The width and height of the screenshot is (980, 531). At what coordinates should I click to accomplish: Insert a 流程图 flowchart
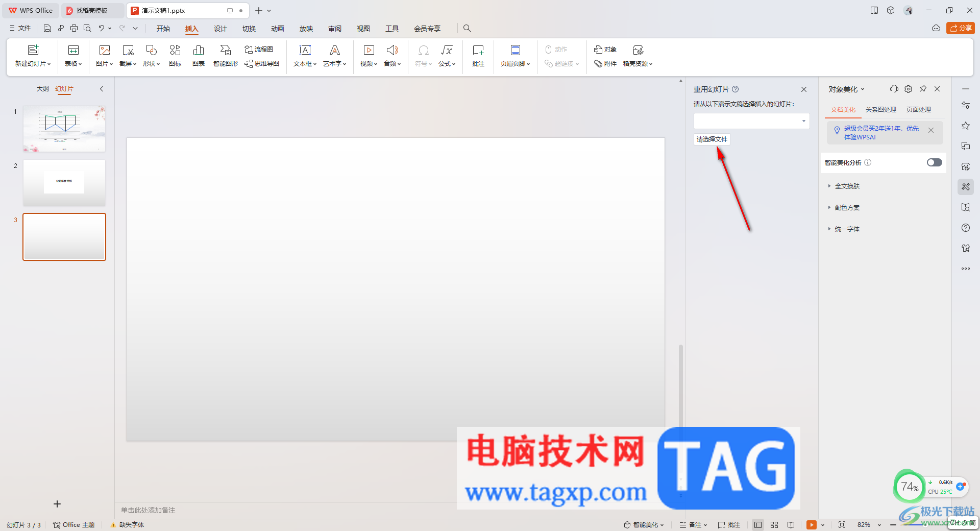pos(259,49)
